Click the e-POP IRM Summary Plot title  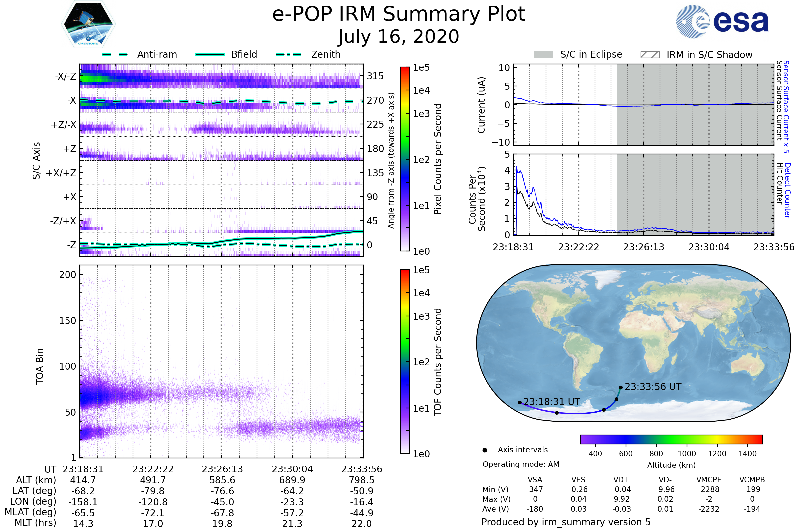pyautogui.click(x=399, y=14)
